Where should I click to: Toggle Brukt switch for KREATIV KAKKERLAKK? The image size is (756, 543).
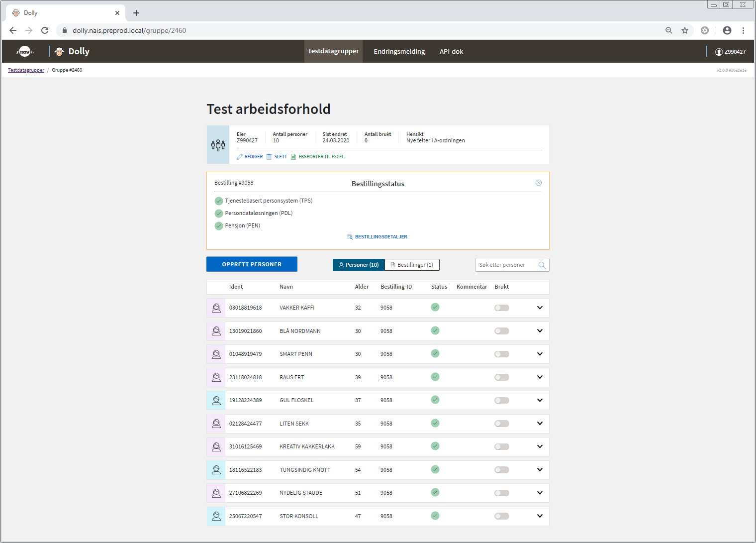pyautogui.click(x=502, y=446)
